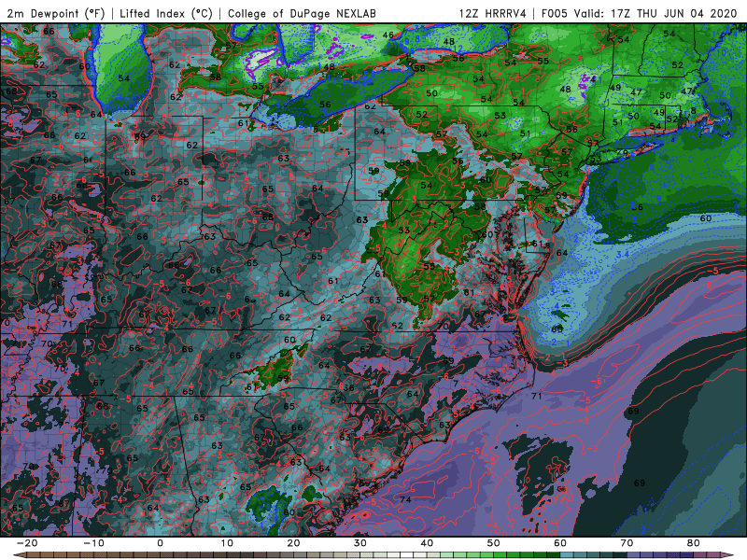Click the '30' color scale label
Viewport: 747px width, 560px height.
[x=360, y=543]
